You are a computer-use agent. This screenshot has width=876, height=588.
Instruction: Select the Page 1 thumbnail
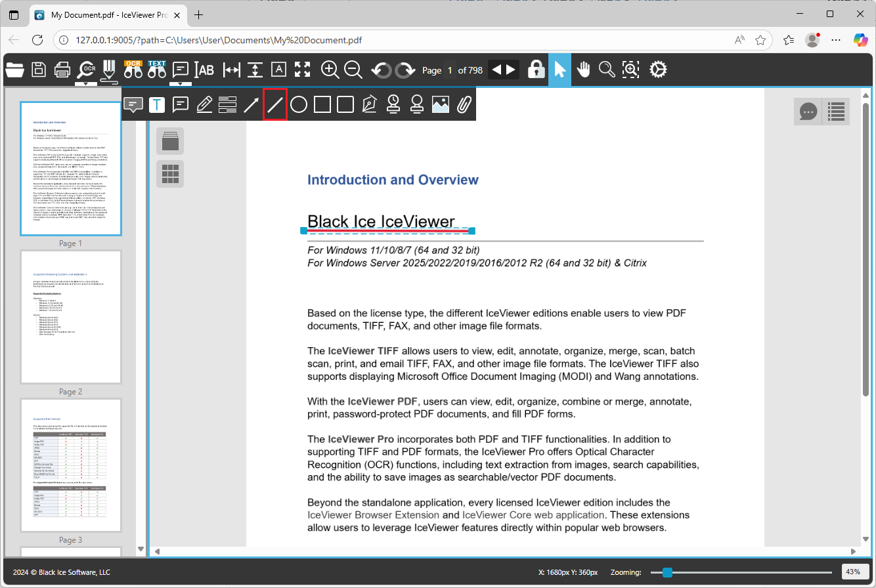[x=71, y=169]
